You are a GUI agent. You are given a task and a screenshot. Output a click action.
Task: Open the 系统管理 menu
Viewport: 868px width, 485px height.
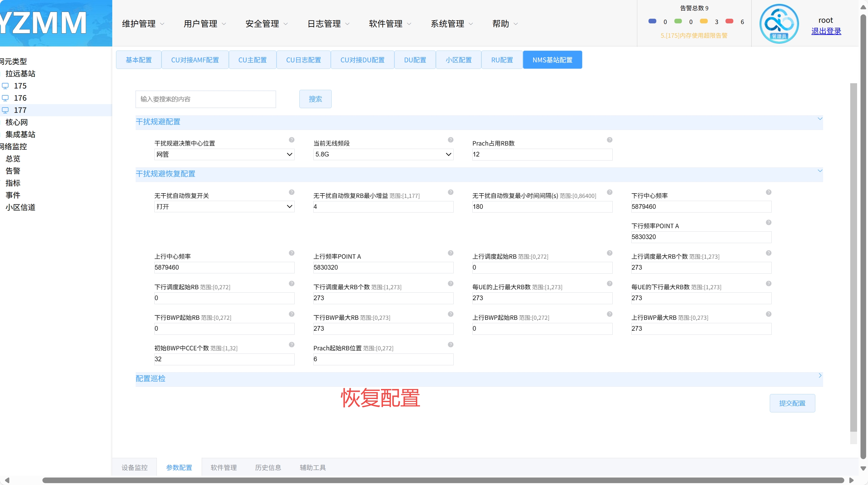tap(451, 24)
